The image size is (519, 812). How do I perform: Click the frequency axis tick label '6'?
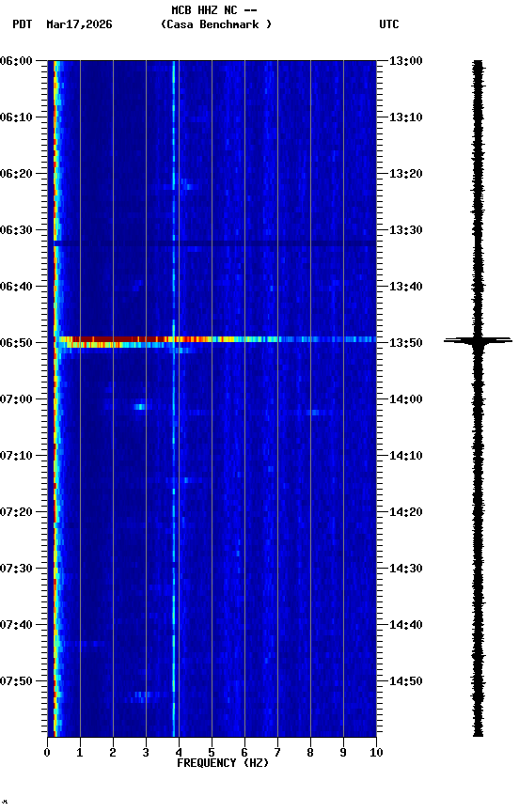[x=244, y=753]
